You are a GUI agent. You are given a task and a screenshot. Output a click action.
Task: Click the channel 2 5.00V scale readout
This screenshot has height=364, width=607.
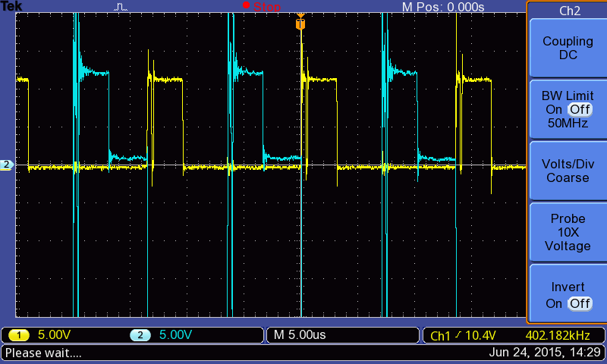[x=176, y=335]
